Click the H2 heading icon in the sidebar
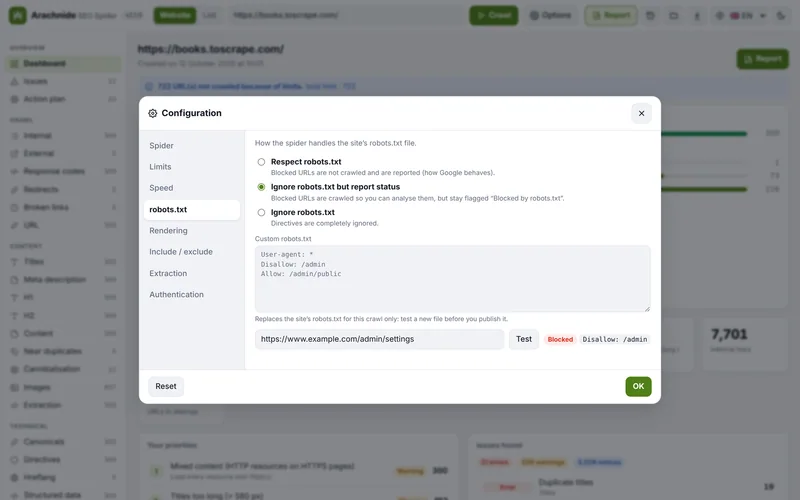This screenshot has width=800, height=500. click(14, 316)
